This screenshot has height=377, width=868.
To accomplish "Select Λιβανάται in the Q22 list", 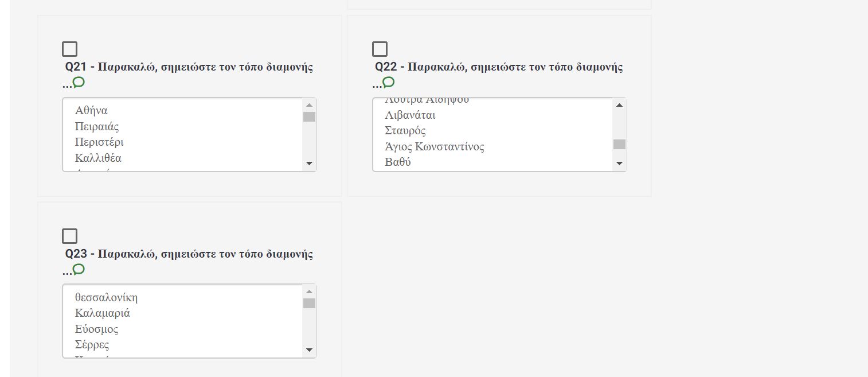I will coord(410,115).
